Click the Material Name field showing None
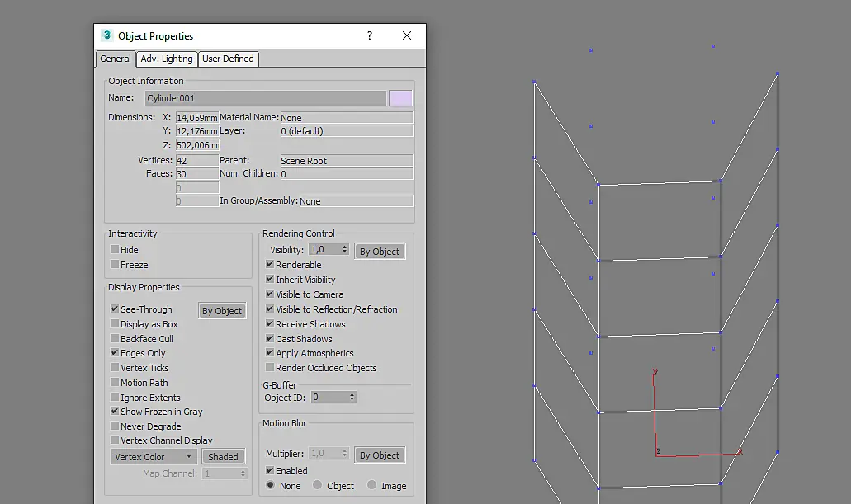851x504 pixels. point(347,118)
